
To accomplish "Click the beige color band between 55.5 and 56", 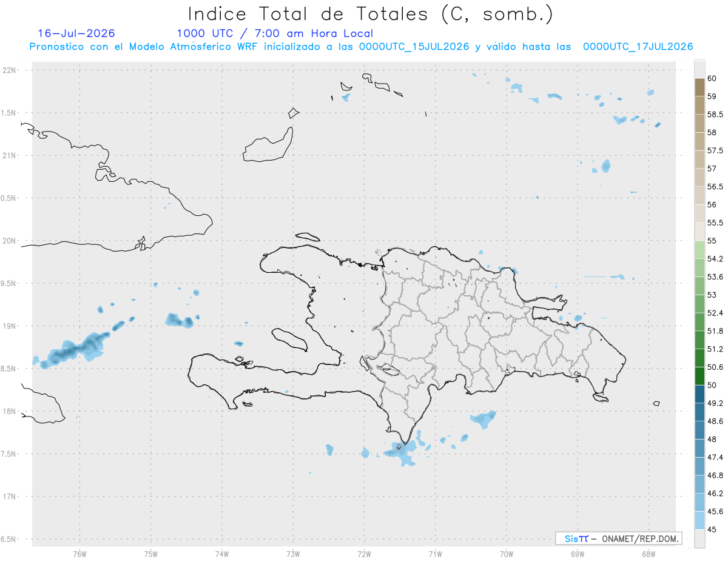I will click(x=699, y=213).
